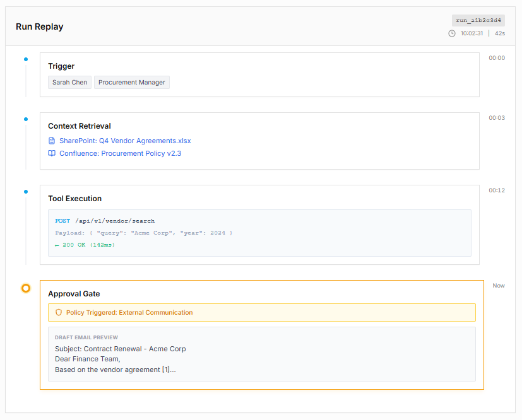
Task: Click the Policy Triggered: External Communication banner
Action: click(x=261, y=312)
